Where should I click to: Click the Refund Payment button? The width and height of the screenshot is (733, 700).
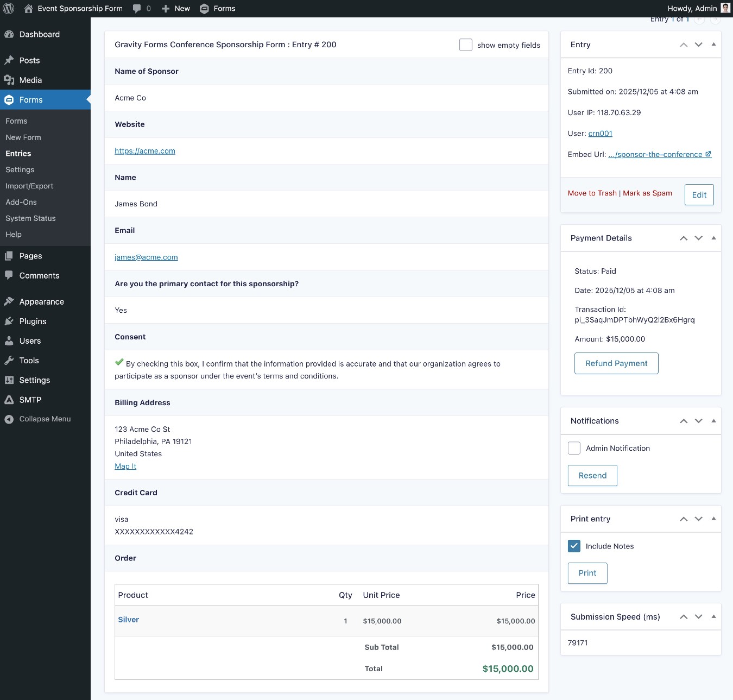click(616, 363)
